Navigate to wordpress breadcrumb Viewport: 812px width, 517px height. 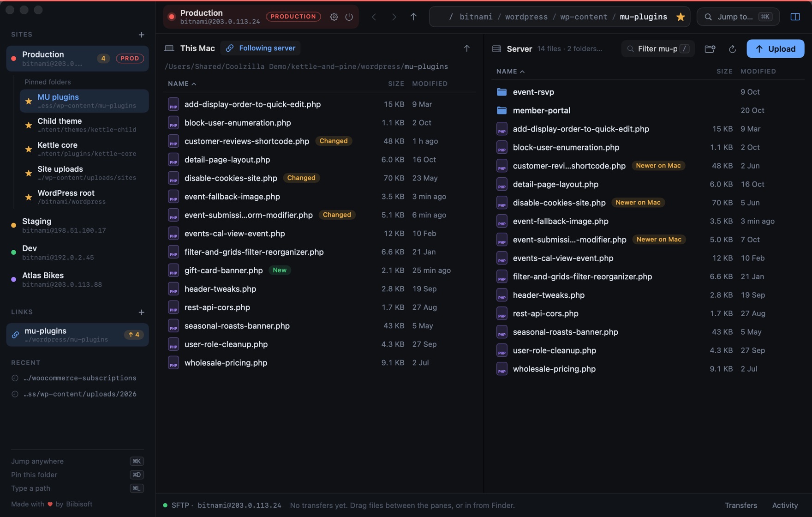tap(526, 17)
